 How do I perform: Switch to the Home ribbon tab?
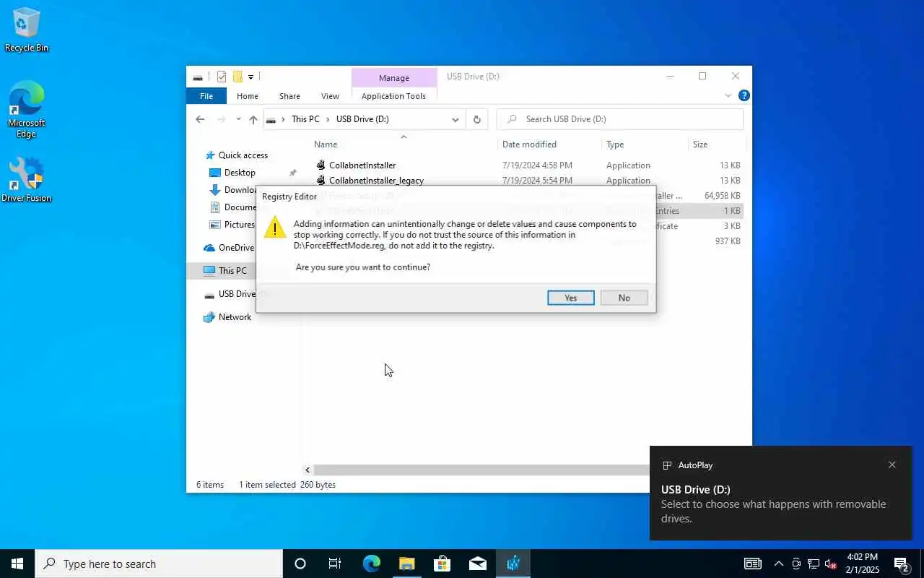tap(248, 96)
